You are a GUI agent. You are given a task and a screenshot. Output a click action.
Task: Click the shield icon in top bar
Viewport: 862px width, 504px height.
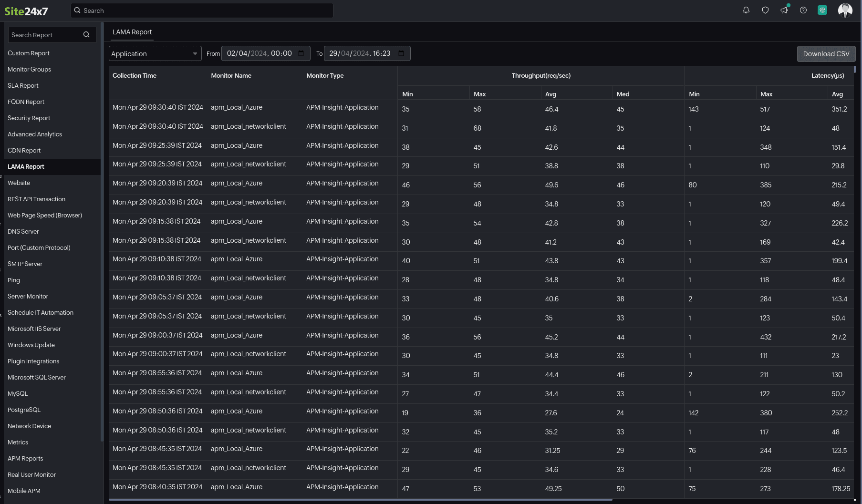coord(765,10)
